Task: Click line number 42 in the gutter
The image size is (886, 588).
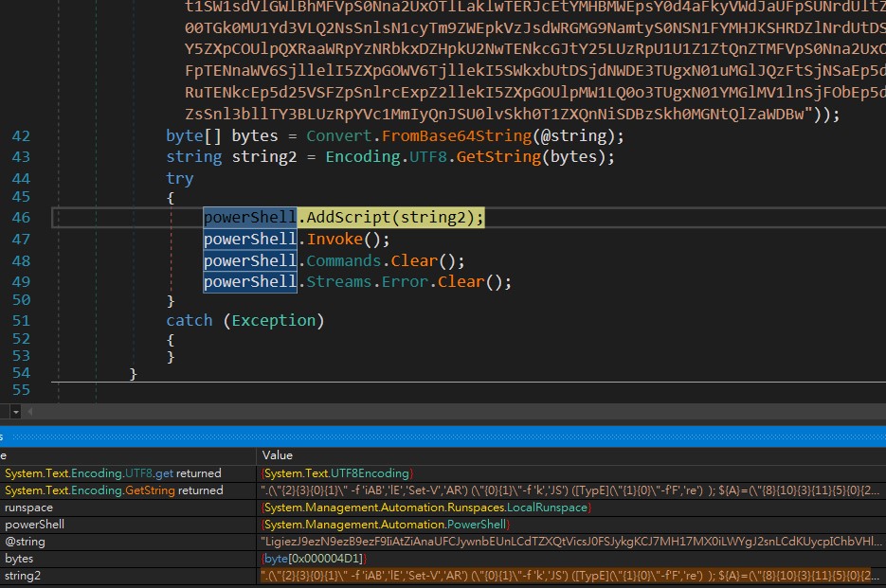Action: pyautogui.click(x=21, y=136)
